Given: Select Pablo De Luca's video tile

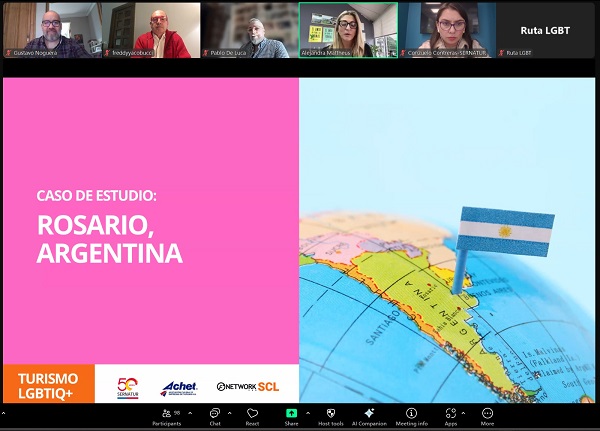Looking at the screenshot, I should coord(248,29).
